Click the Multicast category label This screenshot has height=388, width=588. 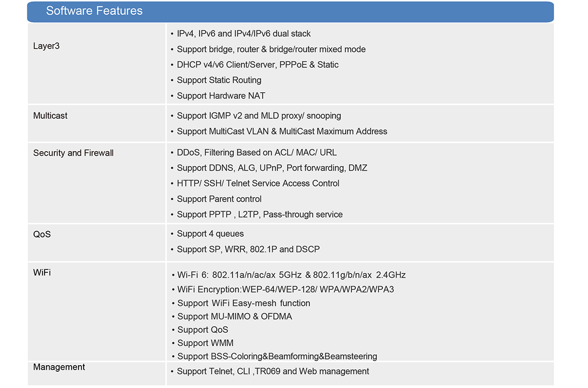point(50,116)
